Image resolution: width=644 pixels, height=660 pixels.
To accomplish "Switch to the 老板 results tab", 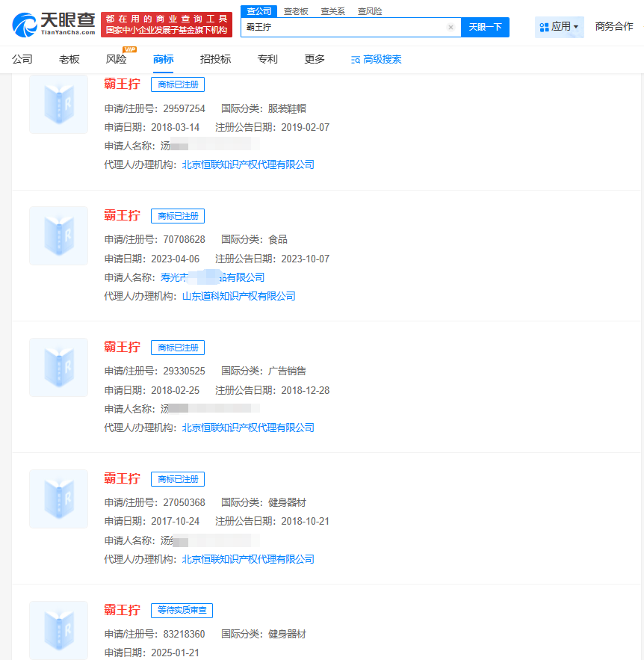I will click(69, 59).
